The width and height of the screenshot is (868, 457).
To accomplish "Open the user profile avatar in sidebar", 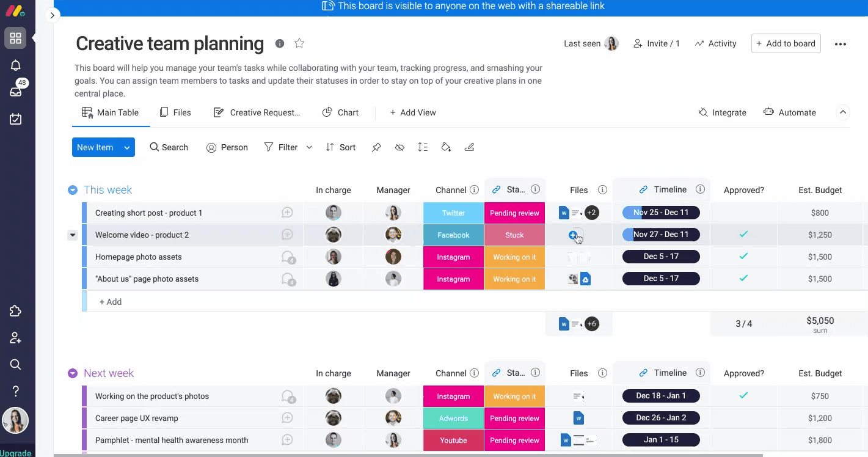I will (x=15, y=420).
